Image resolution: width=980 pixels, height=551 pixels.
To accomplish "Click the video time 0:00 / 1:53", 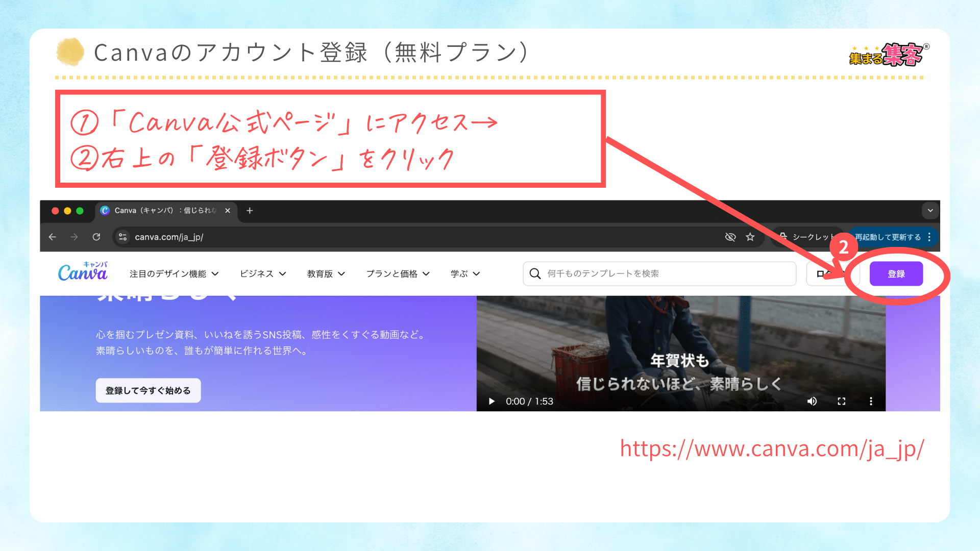I will point(529,401).
